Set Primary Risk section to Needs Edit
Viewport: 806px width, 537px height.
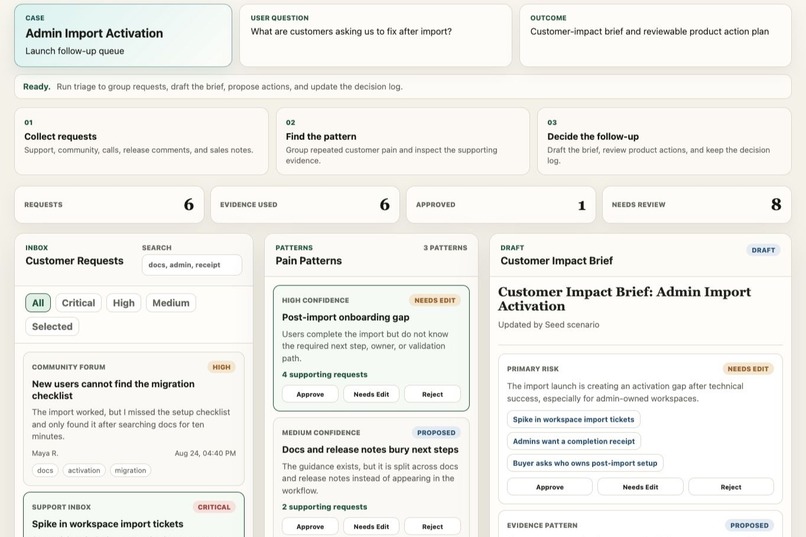640,487
